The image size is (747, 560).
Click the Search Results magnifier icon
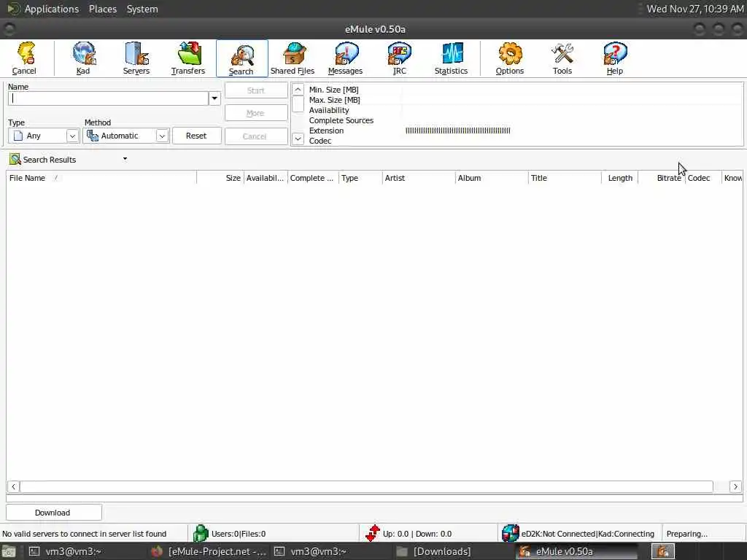(x=15, y=159)
